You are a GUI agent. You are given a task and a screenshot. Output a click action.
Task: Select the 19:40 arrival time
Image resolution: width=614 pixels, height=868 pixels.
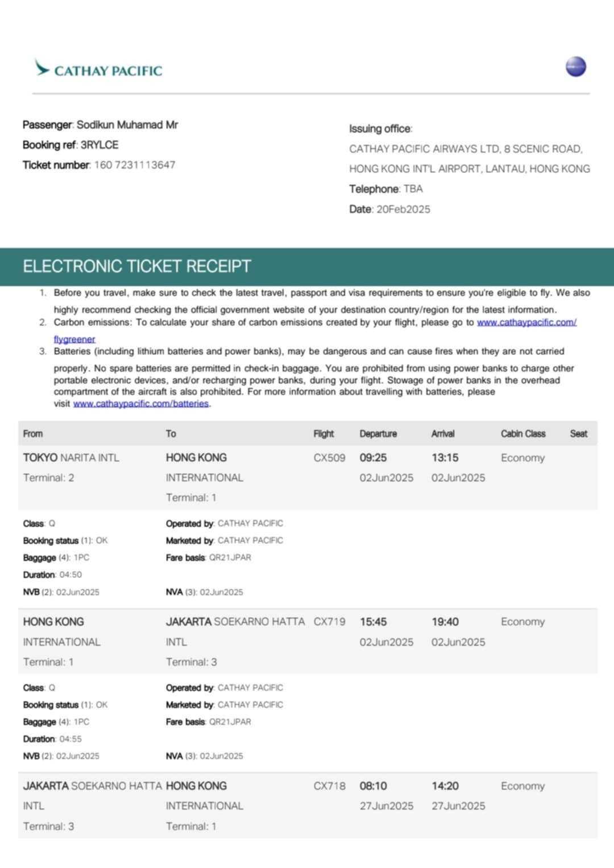445,622
